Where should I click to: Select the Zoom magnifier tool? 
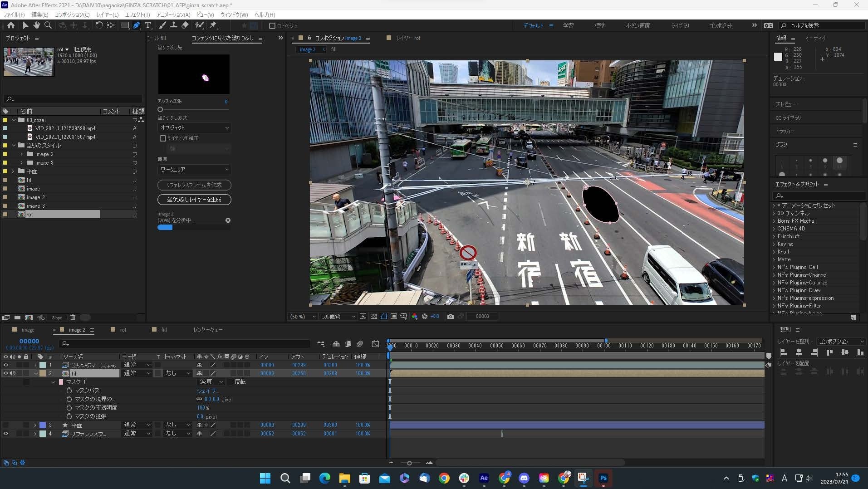(48, 25)
